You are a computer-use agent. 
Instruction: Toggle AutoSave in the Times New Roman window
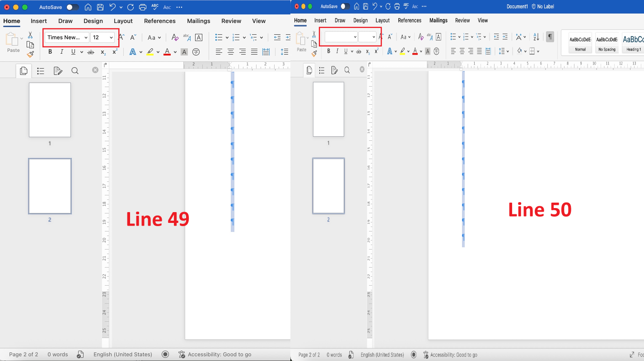pos(72,7)
